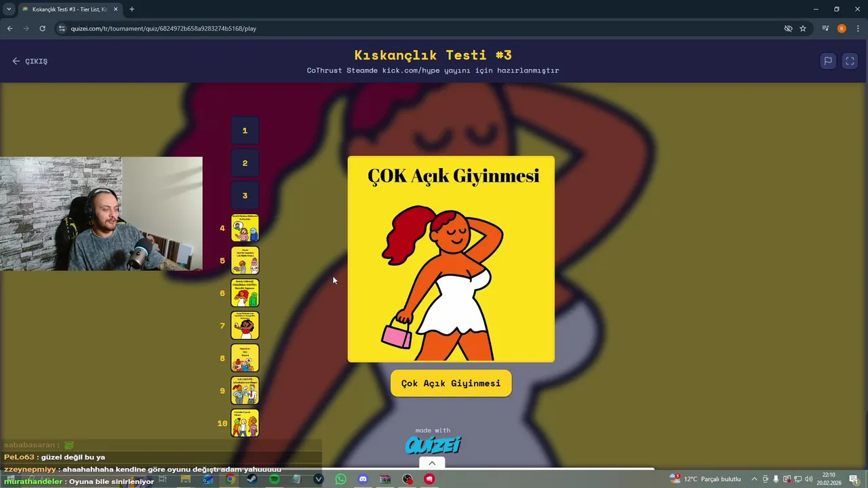Open WhatsApp from the taskbar

pyautogui.click(x=340, y=479)
